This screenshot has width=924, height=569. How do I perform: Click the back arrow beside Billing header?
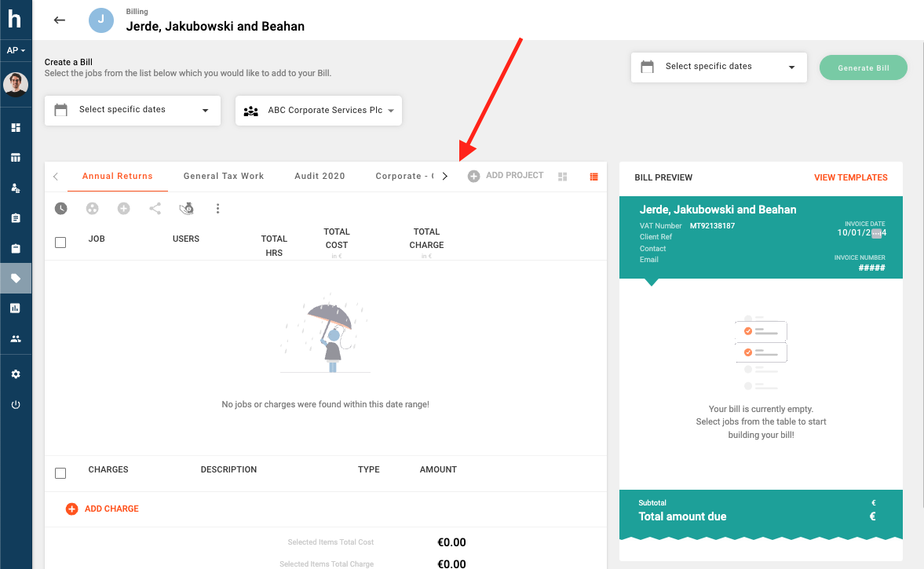click(x=60, y=20)
